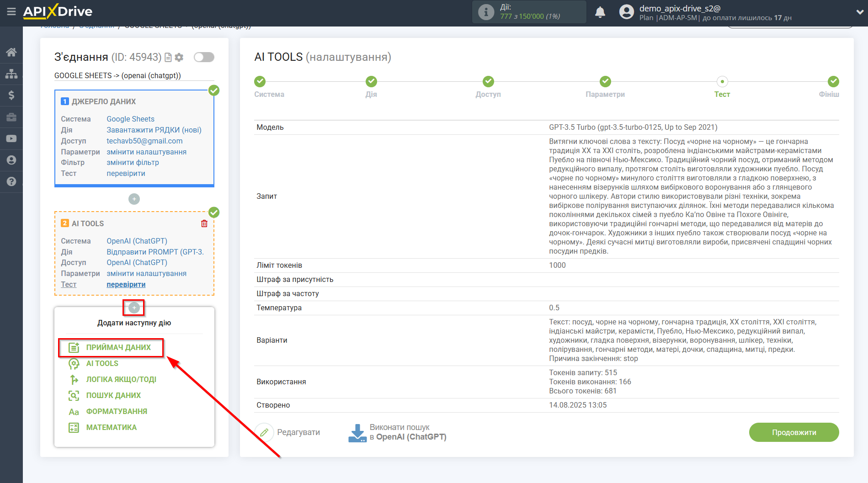Open techavb50@gmail.com access link
This screenshot has width=868, height=483.
pos(144,141)
